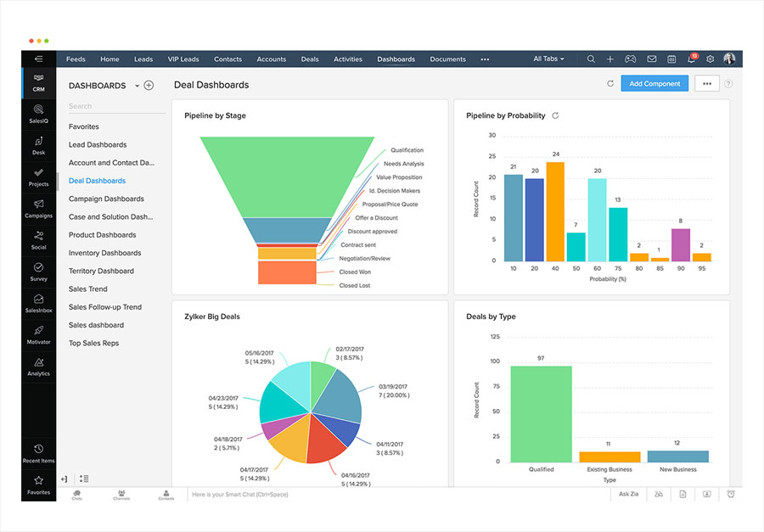Viewport: 764px width, 532px height.
Task: Open the VIP Leads tab
Action: click(x=183, y=59)
